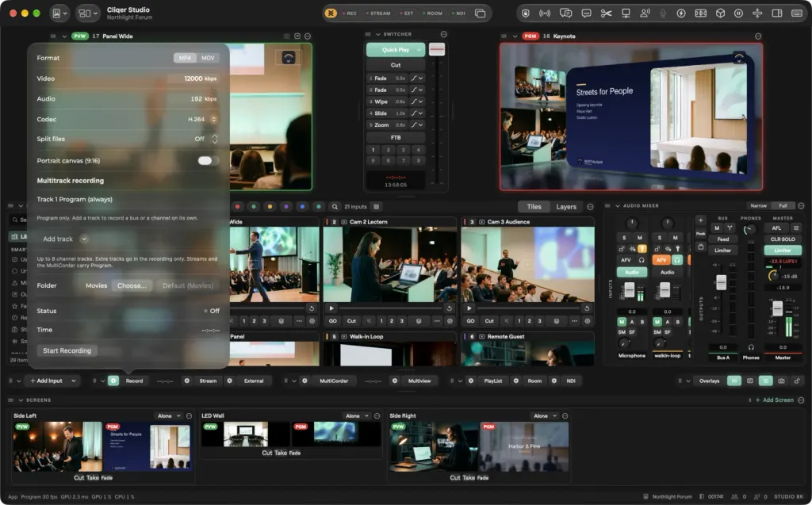Open LED Wall screen Alone dropdown
This screenshot has width=812, height=505.
(357, 416)
